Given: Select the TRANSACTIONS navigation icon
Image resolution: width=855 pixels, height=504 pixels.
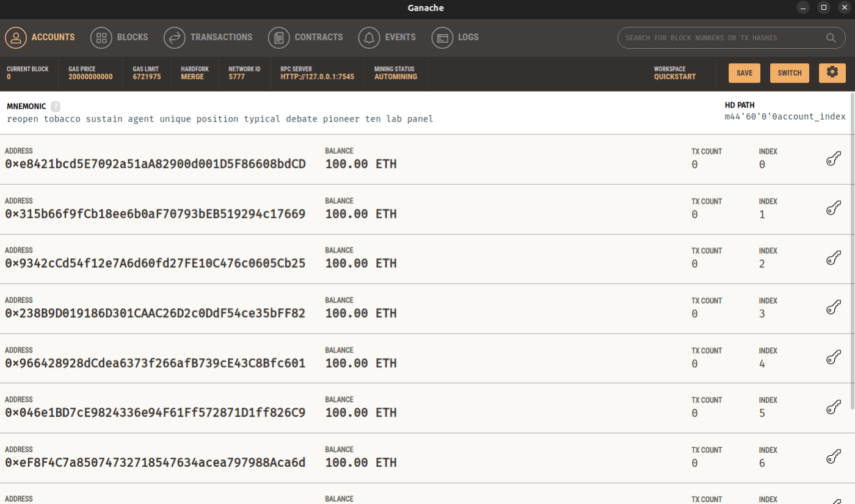Looking at the screenshot, I should pyautogui.click(x=174, y=37).
